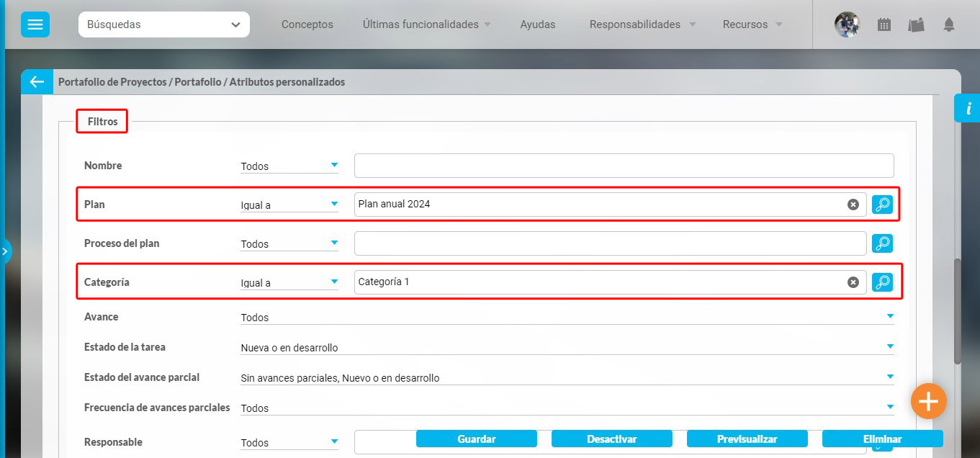Open the Conceptos menu item
This screenshot has height=458, width=980.
click(307, 24)
